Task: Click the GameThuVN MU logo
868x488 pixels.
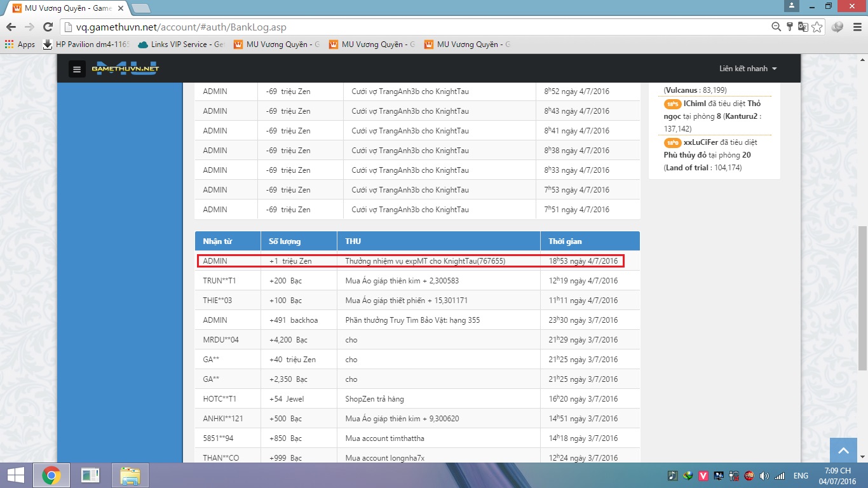Action: pyautogui.click(x=125, y=69)
